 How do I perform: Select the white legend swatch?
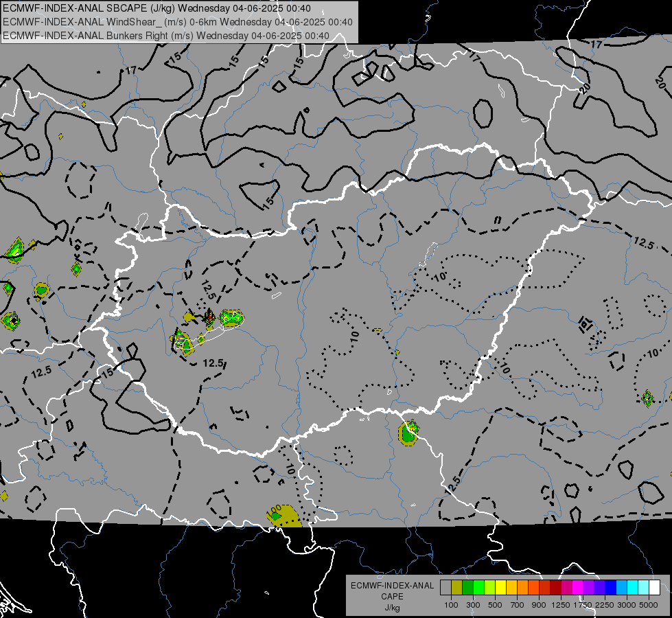pos(654,587)
